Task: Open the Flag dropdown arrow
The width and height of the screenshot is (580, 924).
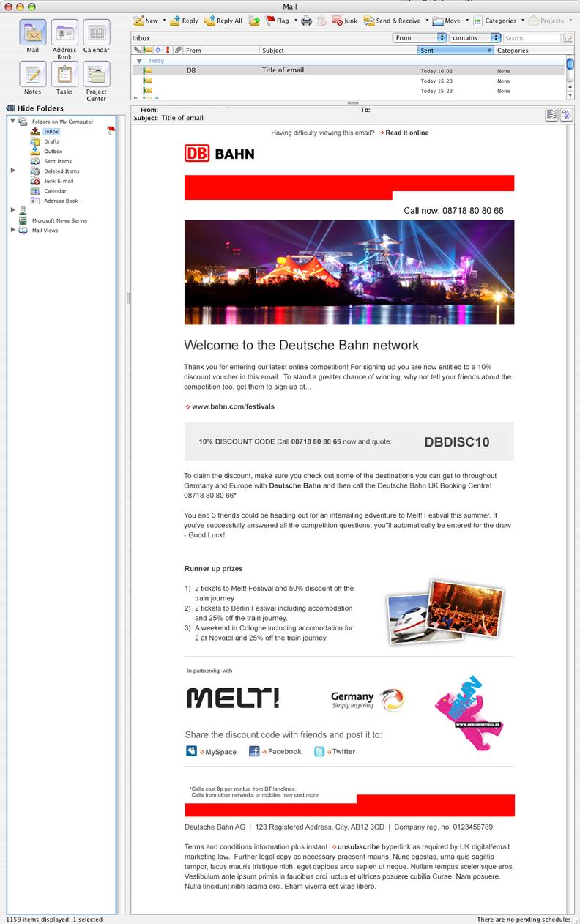Action: (x=296, y=21)
